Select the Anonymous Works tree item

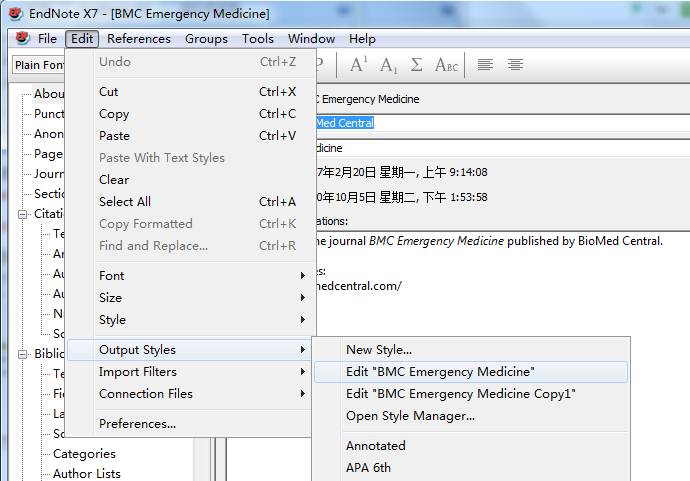(x=49, y=134)
